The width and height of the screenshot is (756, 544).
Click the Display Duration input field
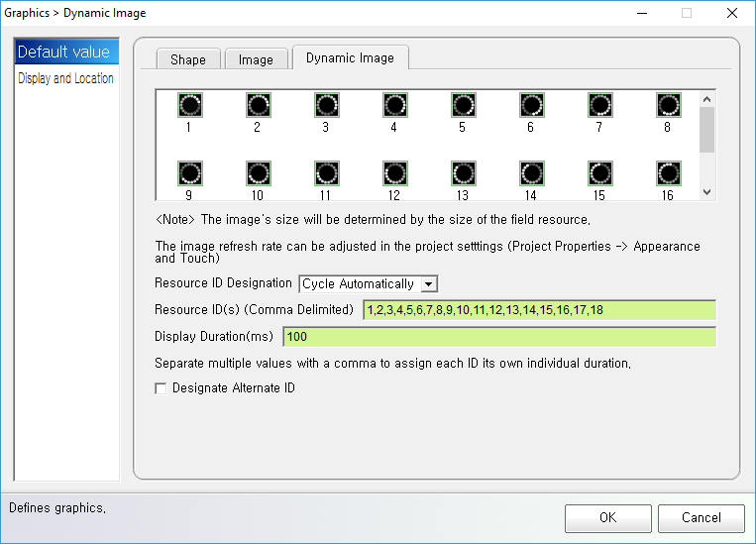498,337
